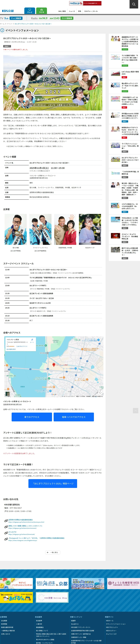Open the 海と日本 PROJECT in 京都 banner

click(x=52, y=583)
